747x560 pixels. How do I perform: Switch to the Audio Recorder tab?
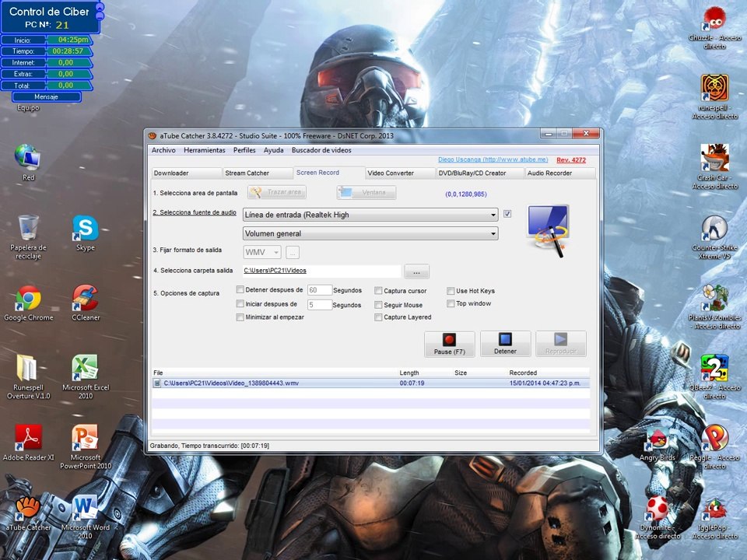click(560, 173)
